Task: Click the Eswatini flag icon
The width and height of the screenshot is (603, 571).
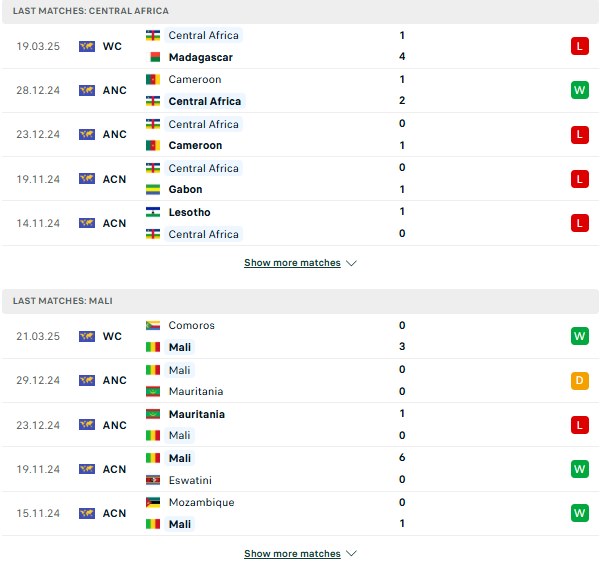Action: tap(154, 482)
